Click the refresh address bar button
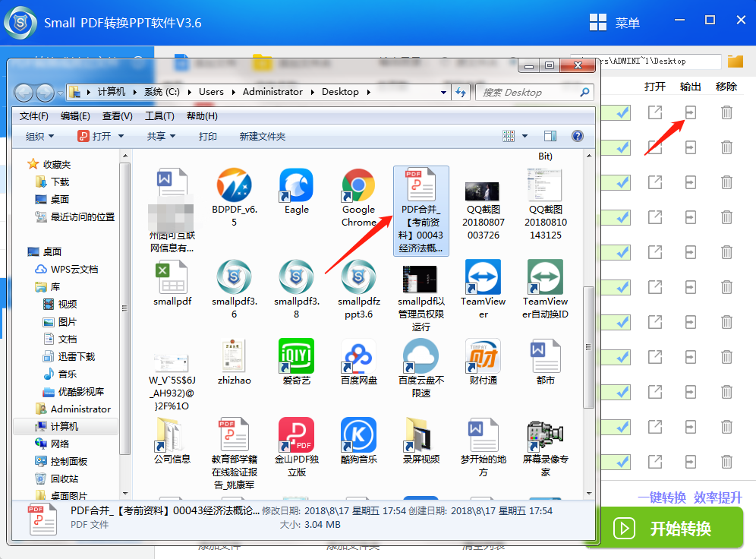The width and height of the screenshot is (756, 559). pyautogui.click(x=461, y=92)
